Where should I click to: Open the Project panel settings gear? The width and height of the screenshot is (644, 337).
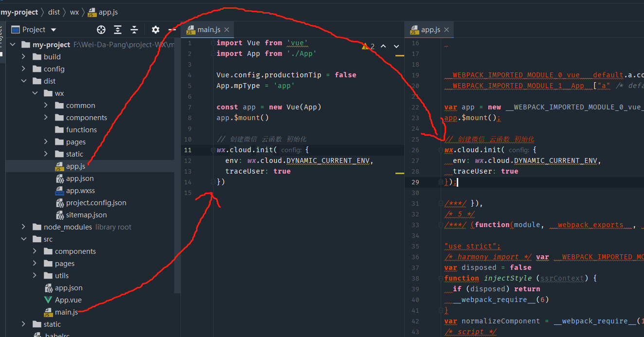[156, 30]
